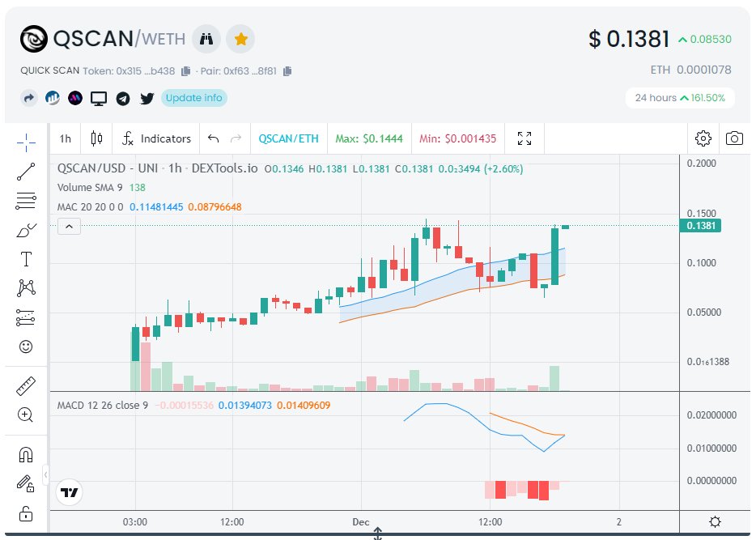Enter fullscreen chart mode
The height and width of the screenshot is (540, 756).
click(524, 139)
